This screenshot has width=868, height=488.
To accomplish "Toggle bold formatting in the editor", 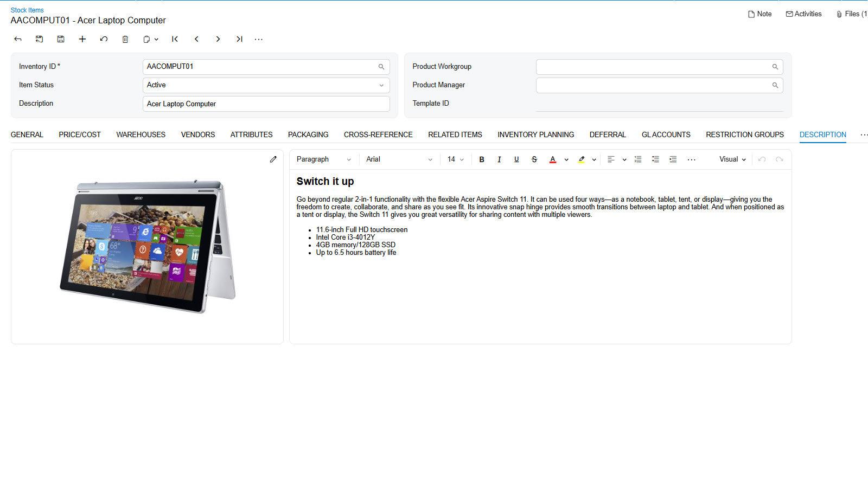I will 481,159.
